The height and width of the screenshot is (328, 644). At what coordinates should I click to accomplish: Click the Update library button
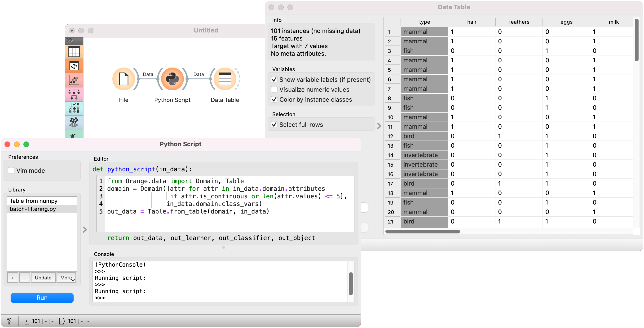(x=43, y=278)
